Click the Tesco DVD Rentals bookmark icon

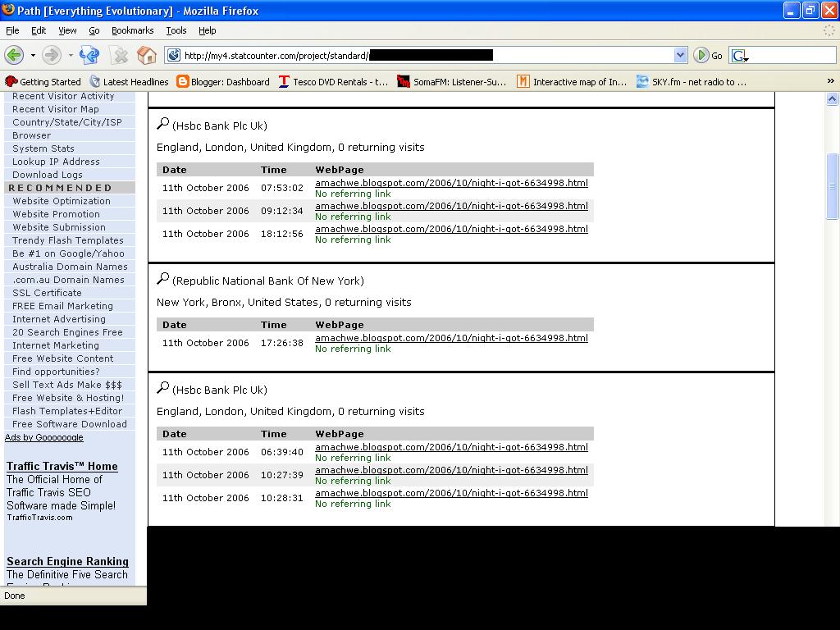coord(284,81)
